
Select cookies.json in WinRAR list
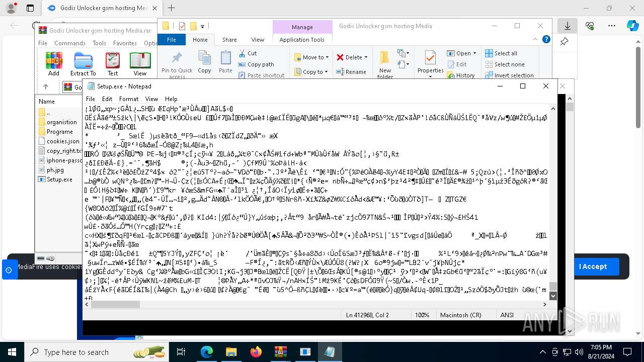click(63, 141)
